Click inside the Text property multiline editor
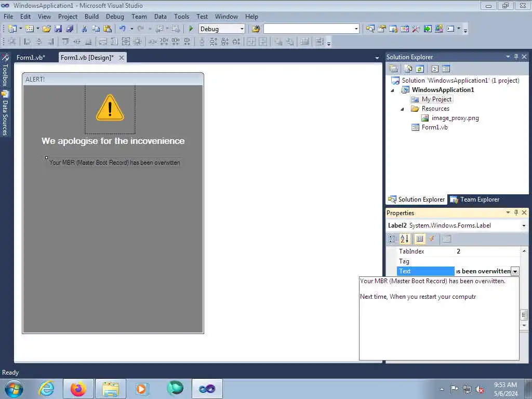The width and height of the screenshot is (532, 399). click(439, 318)
